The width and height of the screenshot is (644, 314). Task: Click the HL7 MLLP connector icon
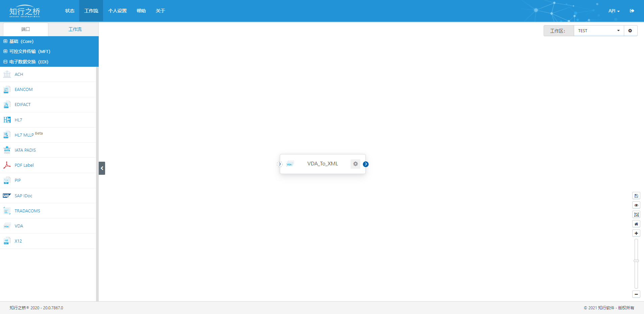click(x=7, y=135)
